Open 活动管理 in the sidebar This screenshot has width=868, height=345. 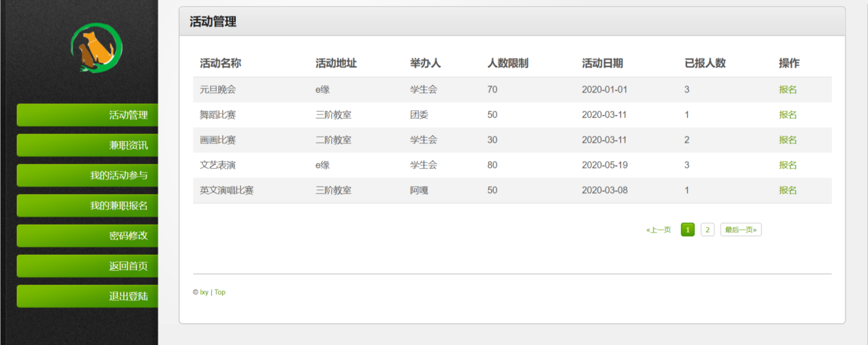click(x=87, y=115)
